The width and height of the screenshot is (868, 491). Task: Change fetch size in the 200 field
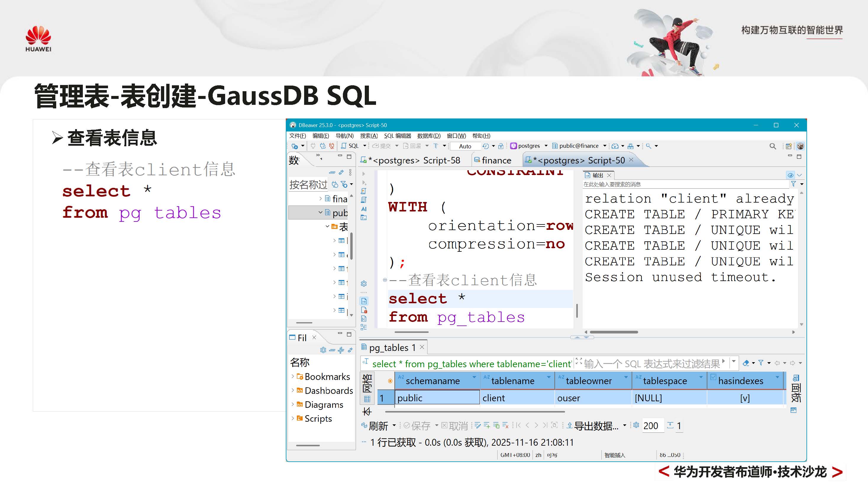click(x=652, y=425)
